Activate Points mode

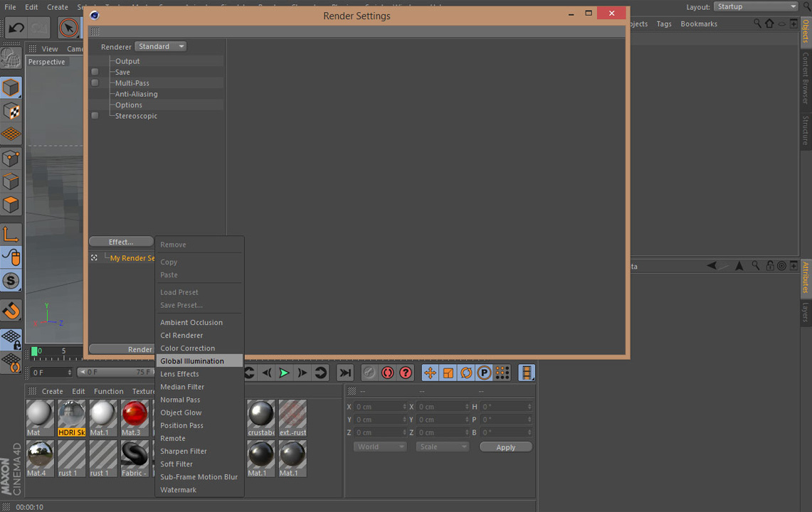pos(10,158)
